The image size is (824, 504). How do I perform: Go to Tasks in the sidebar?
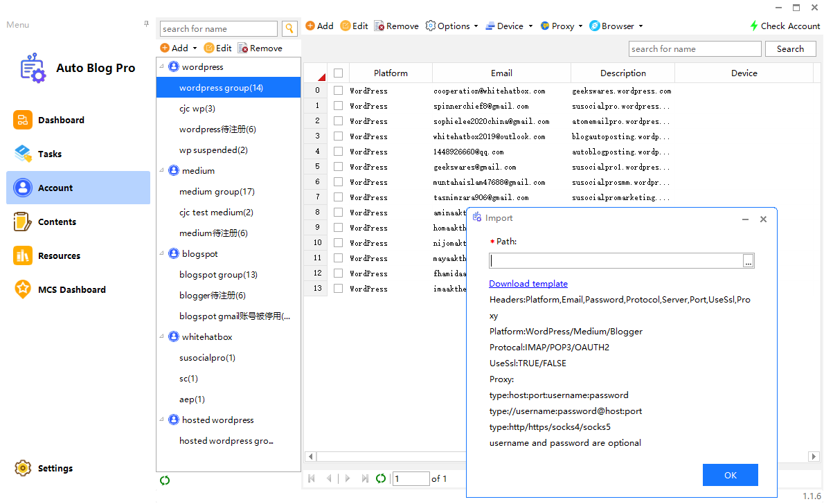pyautogui.click(x=78, y=154)
